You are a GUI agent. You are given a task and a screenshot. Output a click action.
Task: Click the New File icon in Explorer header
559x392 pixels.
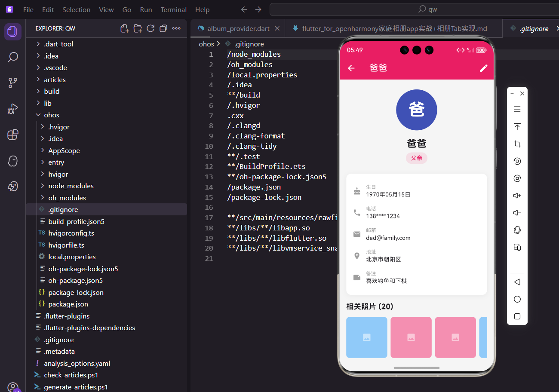pos(125,28)
